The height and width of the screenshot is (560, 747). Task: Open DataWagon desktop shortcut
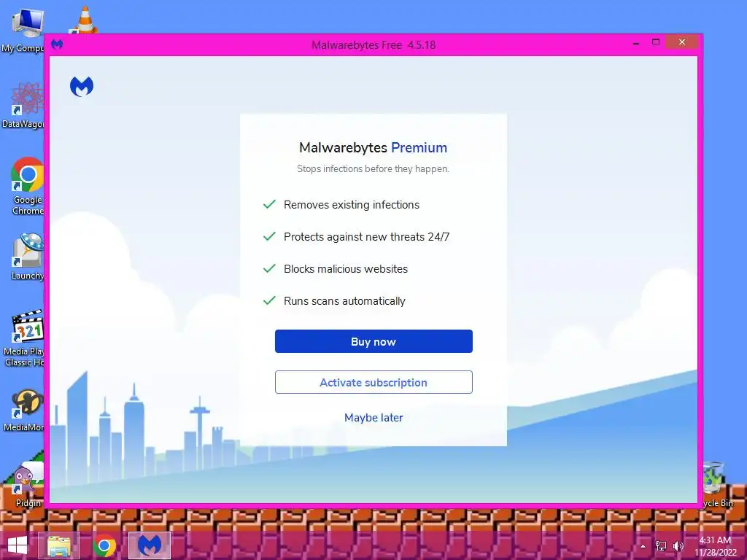click(24, 106)
